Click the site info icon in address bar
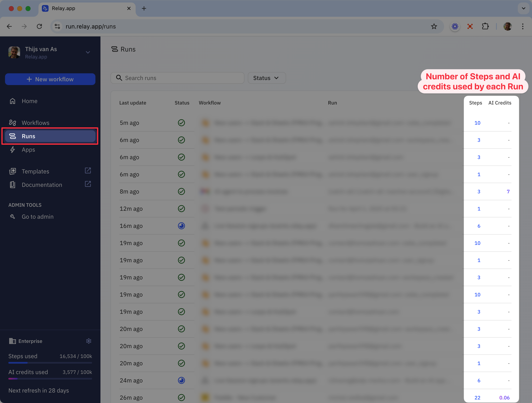This screenshot has height=403, width=532. coord(57,26)
